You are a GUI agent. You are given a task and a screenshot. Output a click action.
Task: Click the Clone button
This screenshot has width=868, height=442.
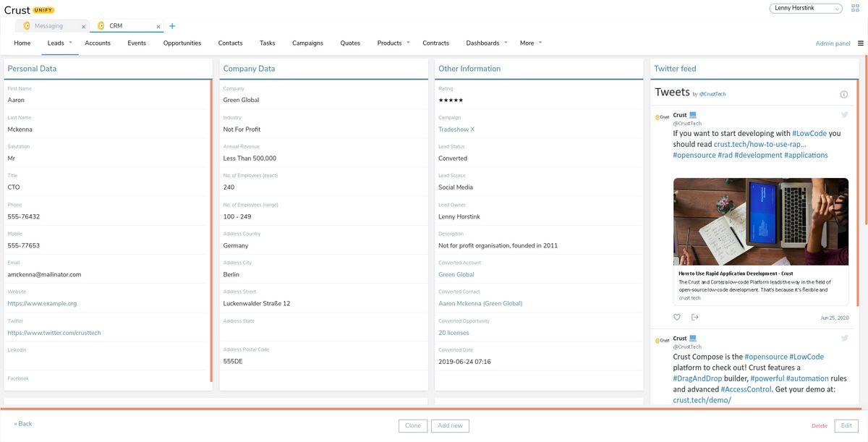(x=413, y=425)
